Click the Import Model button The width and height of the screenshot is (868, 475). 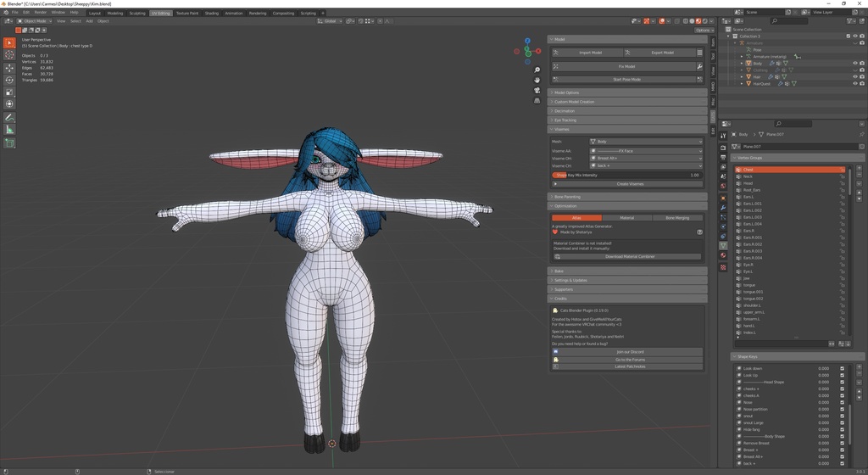(587, 53)
